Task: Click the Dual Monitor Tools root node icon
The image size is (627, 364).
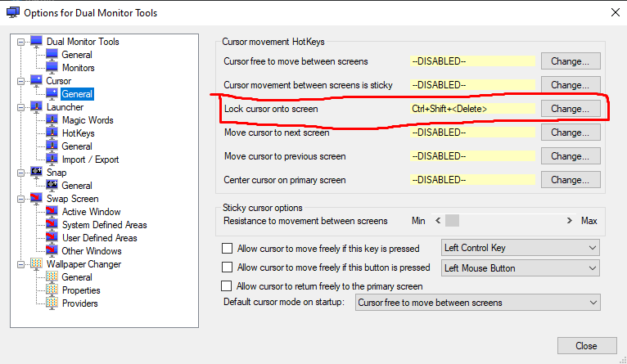Action: 35,42
